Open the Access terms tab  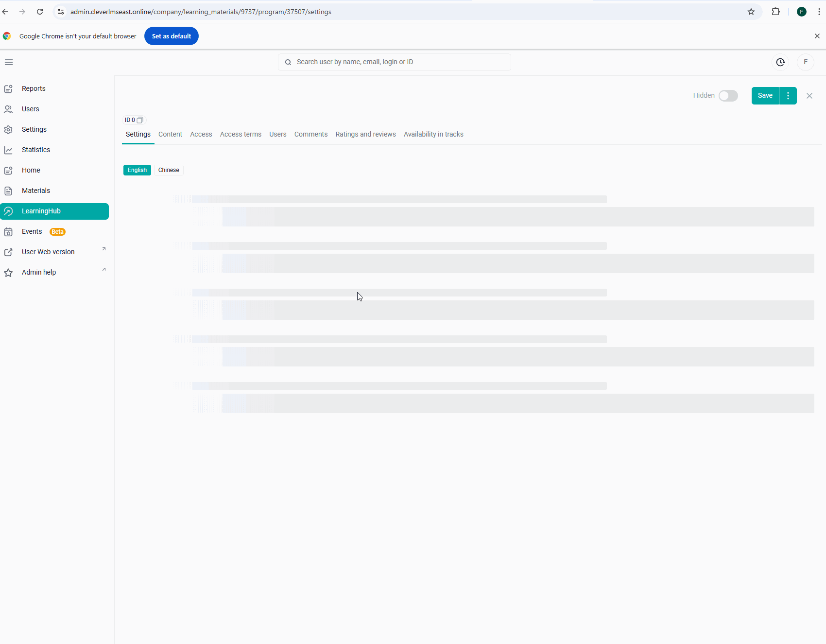coord(241,134)
